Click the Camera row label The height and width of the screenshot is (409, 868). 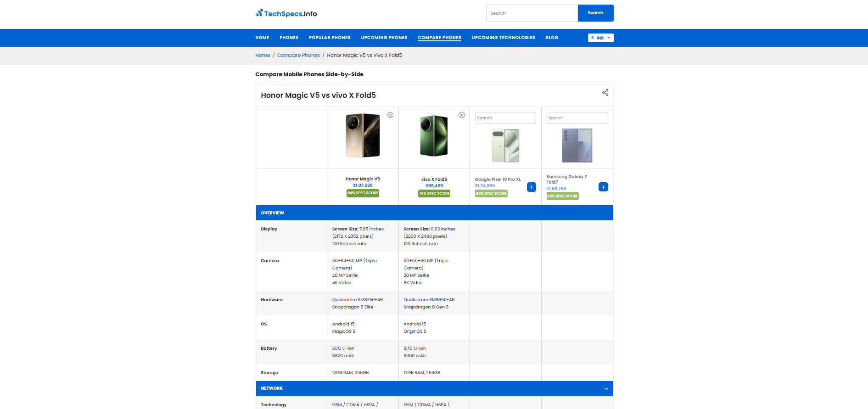[x=270, y=261]
